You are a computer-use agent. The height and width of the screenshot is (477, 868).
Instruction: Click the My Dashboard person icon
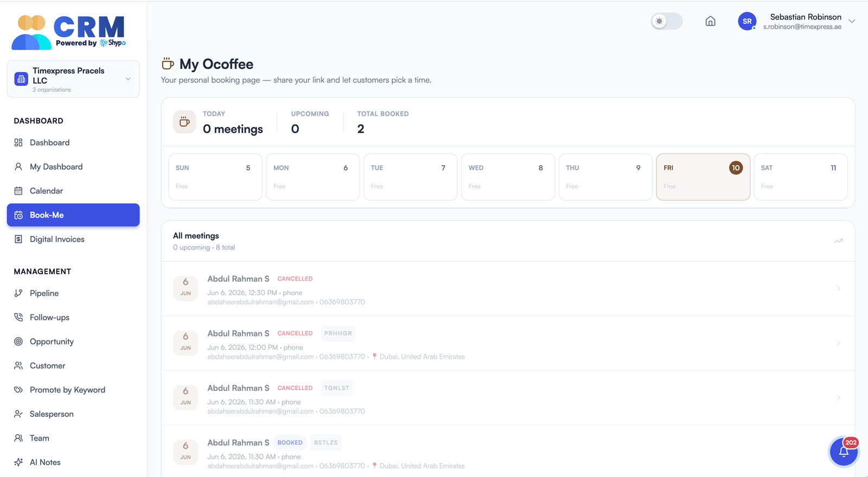click(x=18, y=167)
